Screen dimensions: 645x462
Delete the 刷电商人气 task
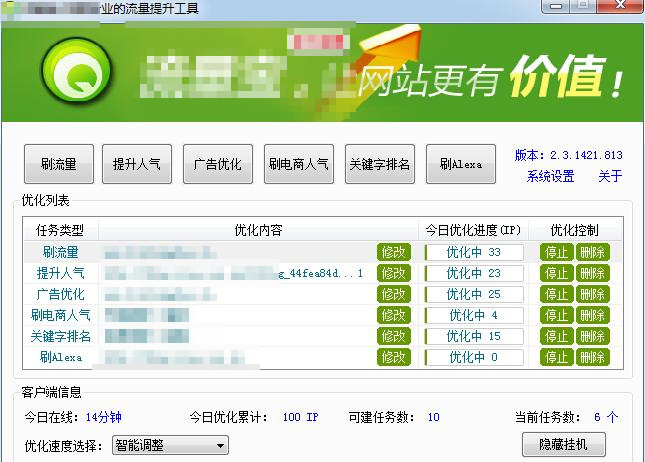pos(592,315)
